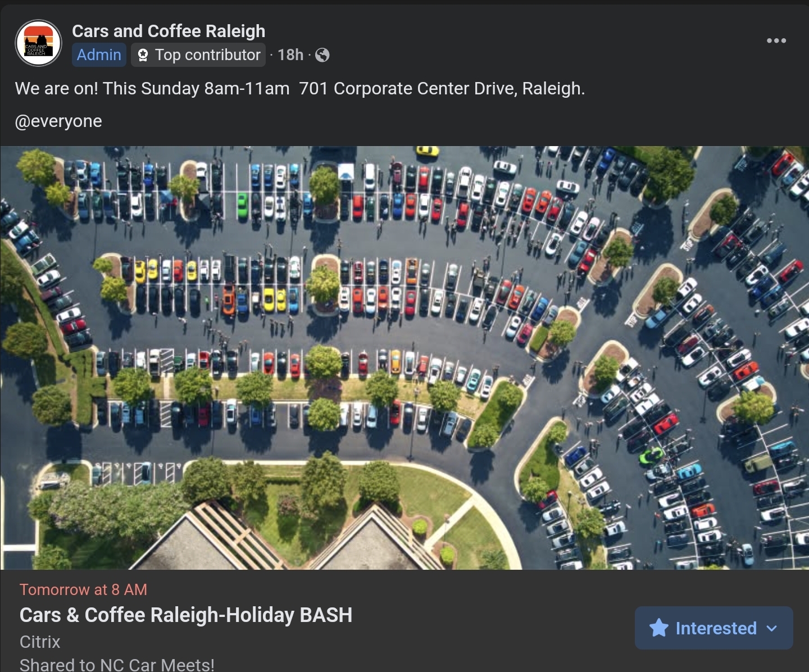Image resolution: width=809 pixels, height=672 pixels.
Task: Mark the event as Interested
Action: click(713, 628)
